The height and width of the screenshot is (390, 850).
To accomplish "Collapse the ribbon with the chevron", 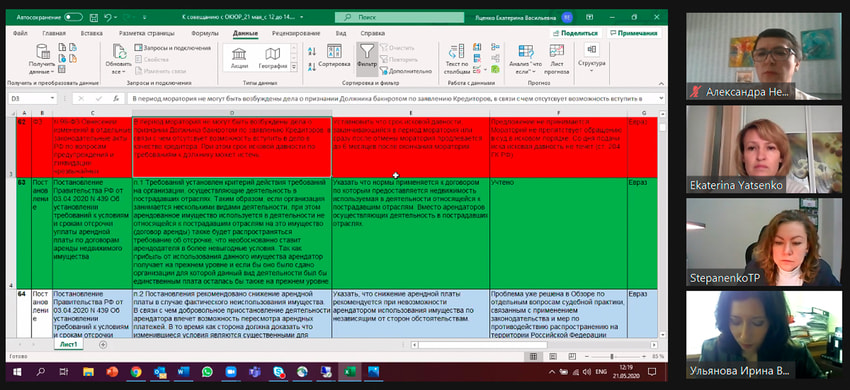I will pyautogui.click(x=661, y=84).
